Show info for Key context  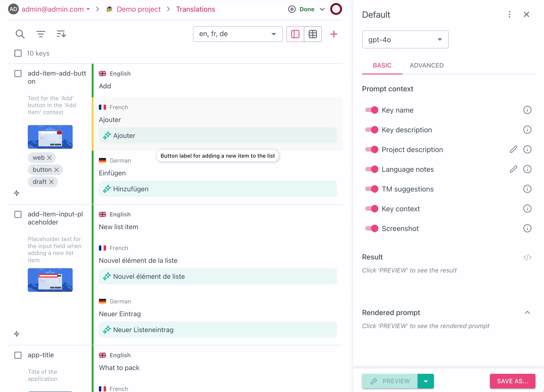[527, 209]
